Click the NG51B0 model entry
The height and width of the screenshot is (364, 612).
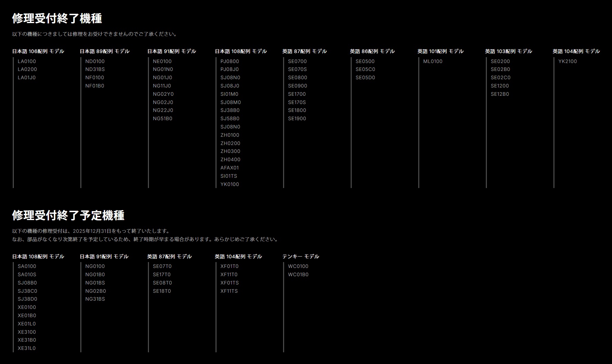tap(162, 118)
